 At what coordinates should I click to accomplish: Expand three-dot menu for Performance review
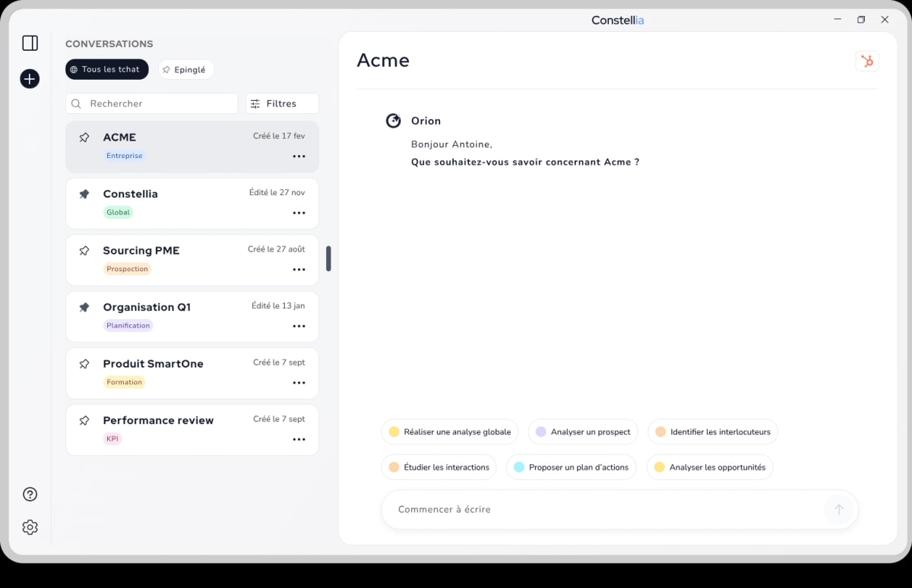pos(299,440)
